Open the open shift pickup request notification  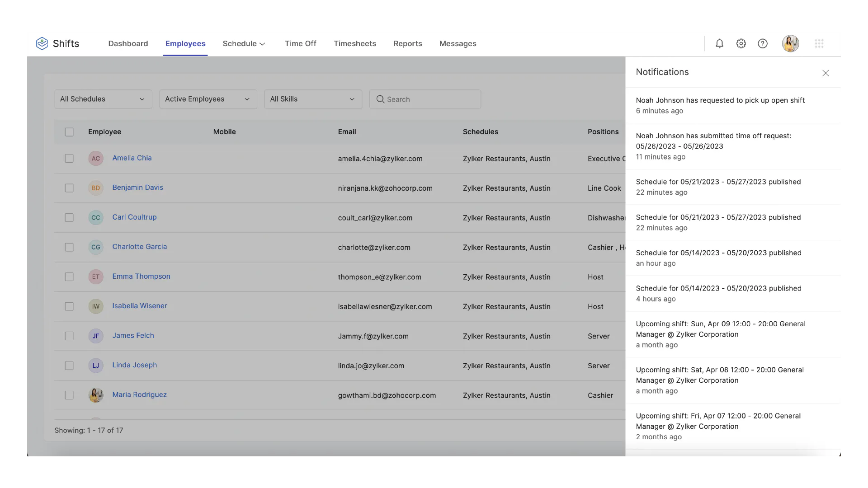(x=733, y=105)
